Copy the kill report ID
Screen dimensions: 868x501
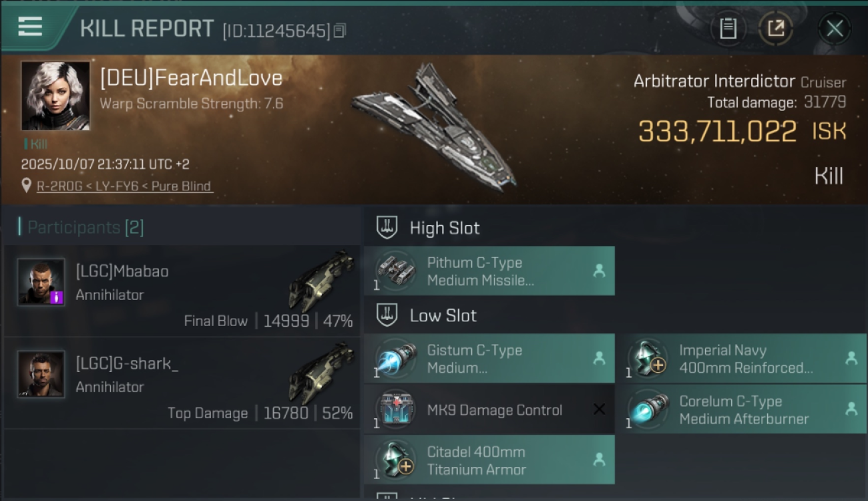click(x=340, y=30)
